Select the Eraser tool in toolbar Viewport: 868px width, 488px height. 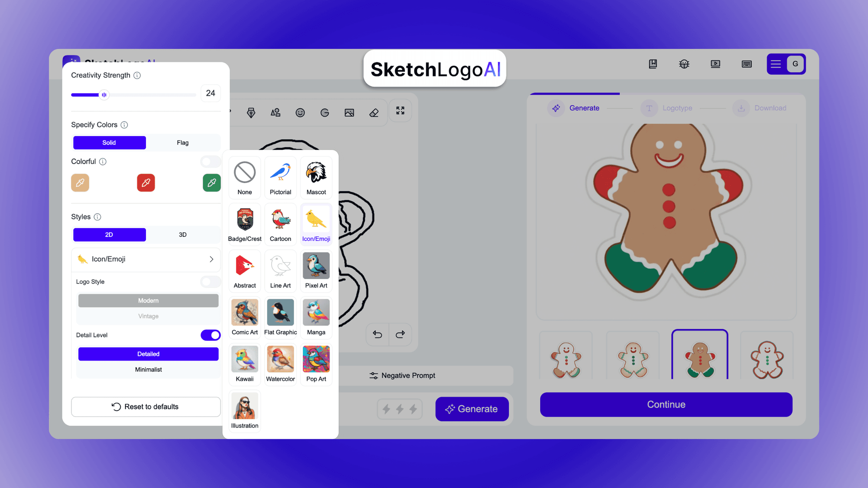[373, 112]
